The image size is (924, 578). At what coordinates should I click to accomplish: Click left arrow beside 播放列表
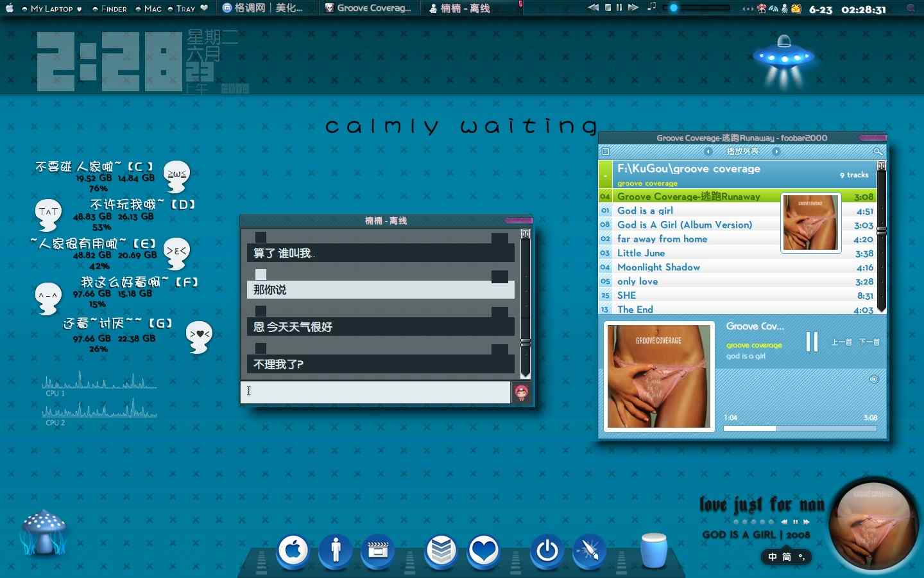click(x=708, y=152)
